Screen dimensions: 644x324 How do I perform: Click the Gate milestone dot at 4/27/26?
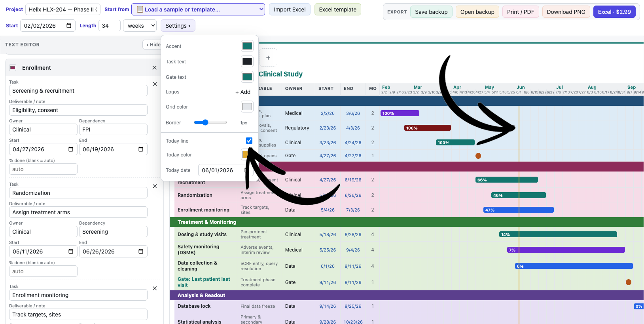point(478,156)
